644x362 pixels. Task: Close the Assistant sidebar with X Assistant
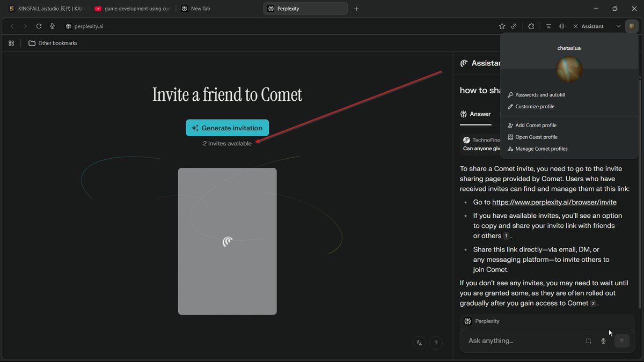(x=588, y=26)
